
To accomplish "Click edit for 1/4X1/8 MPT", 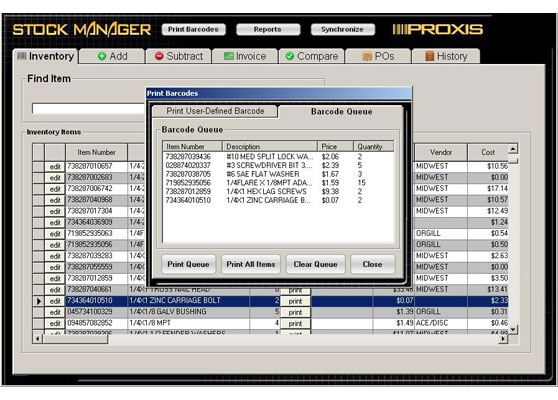I will [55, 323].
